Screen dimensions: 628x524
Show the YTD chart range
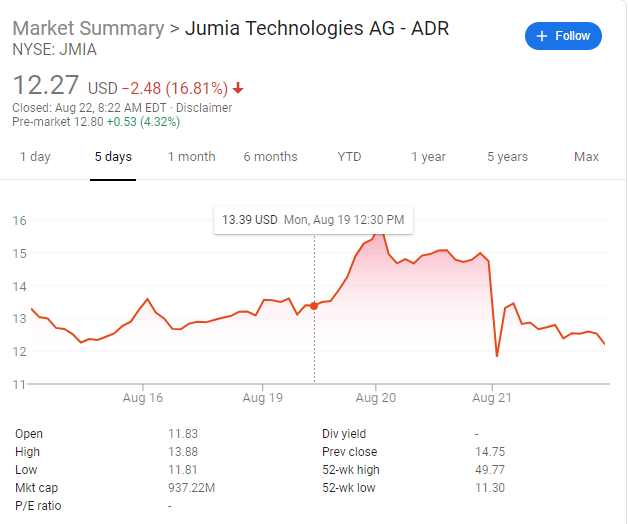349,157
